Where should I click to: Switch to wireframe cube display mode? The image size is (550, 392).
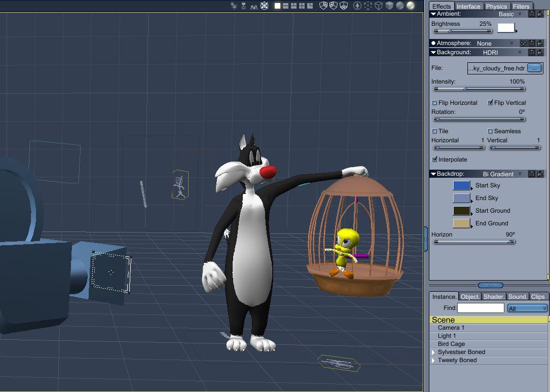click(x=379, y=6)
